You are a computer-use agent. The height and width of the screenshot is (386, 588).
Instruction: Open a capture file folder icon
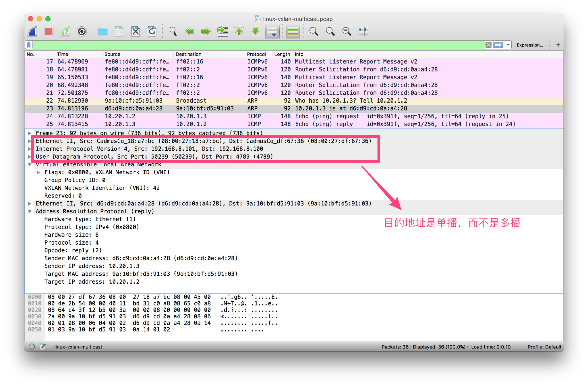pyautogui.click(x=102, y=31)
